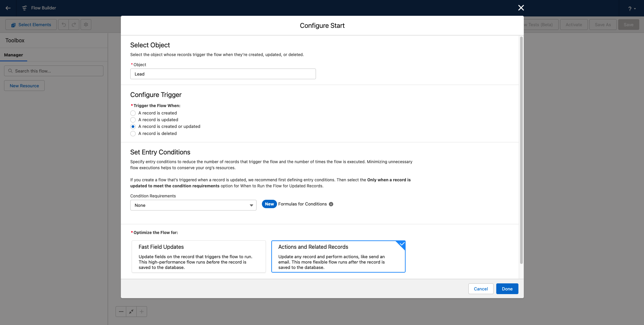Image resolution: width=644 pixels, height=325 pixels.
Task: Click the Done button
Action: 507,289
